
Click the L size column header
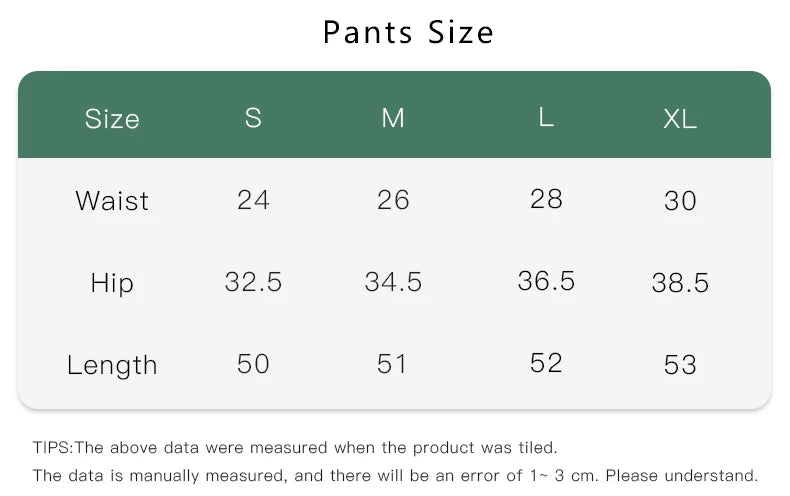[x=546, y=117]
